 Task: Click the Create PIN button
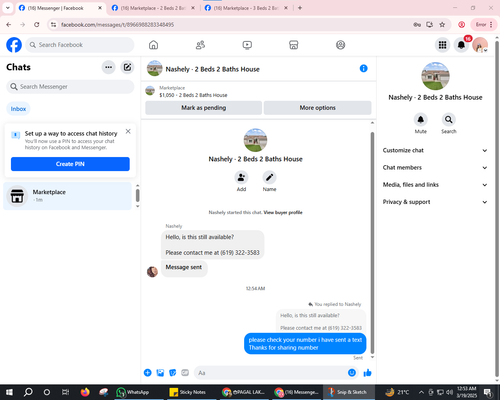(x=70, y=164)
